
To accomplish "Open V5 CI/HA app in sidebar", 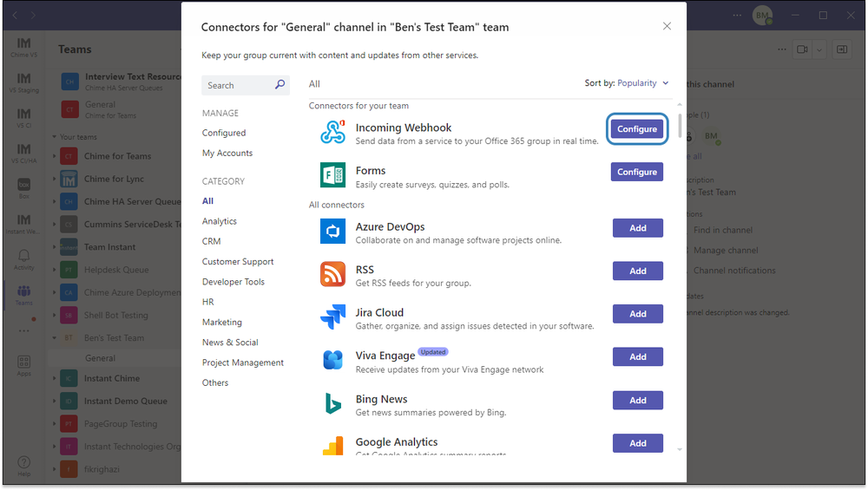I will tap(23, 154).
